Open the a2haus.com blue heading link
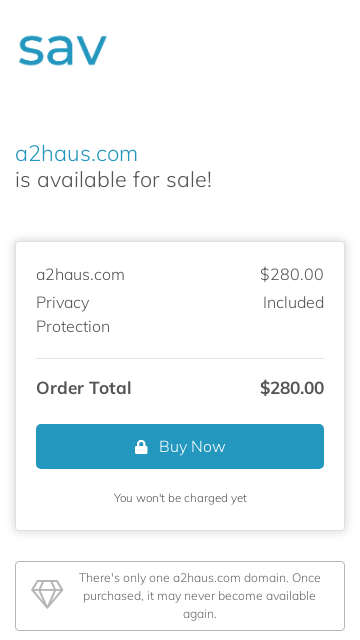 [76, 154]
